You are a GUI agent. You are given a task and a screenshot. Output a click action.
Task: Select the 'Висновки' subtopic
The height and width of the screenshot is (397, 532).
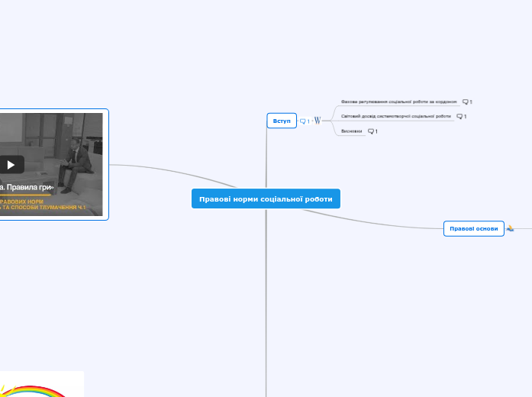(351, 131)
